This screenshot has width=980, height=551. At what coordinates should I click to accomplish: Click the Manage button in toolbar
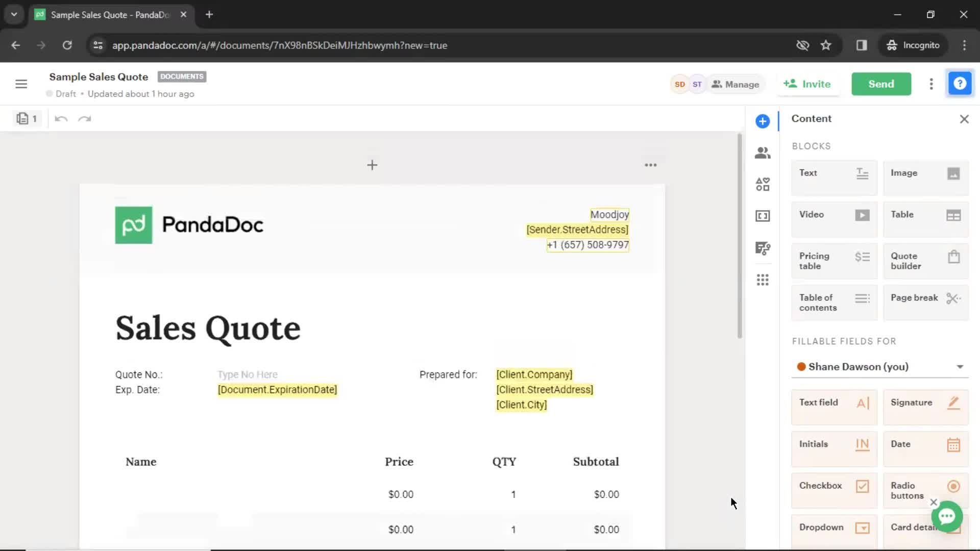(x=736, y=84)
